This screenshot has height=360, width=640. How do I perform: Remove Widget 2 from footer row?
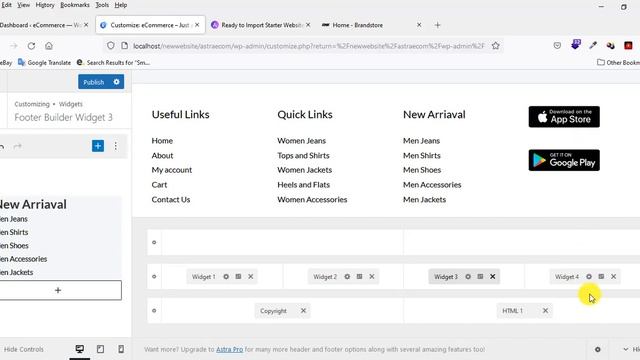pyautogui.click(x=372, y=277)
